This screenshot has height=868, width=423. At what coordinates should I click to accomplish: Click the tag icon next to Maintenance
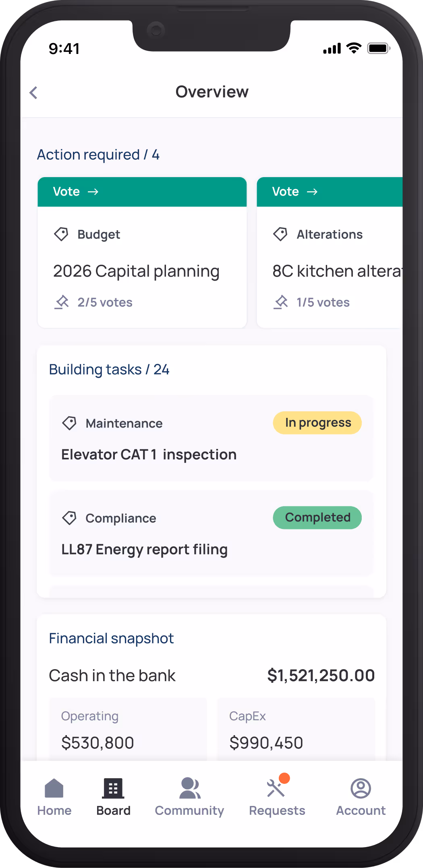pyautogui.click(x=69, y=423)
